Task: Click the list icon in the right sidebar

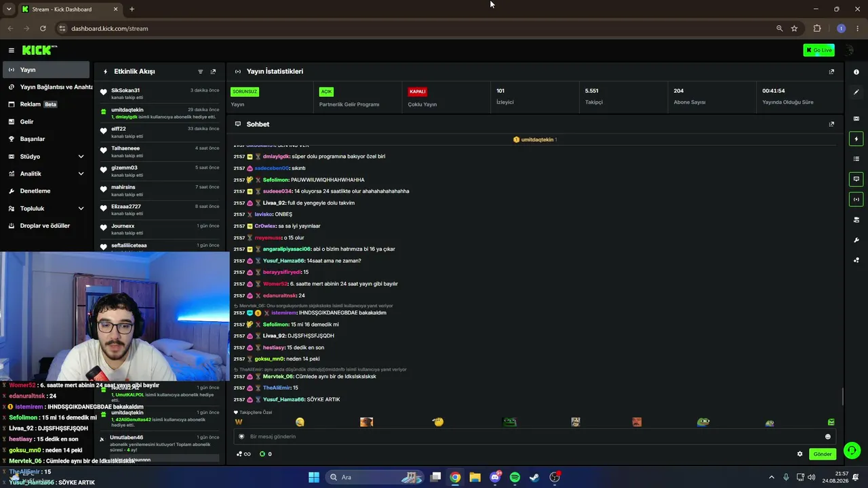Action: coord(856,159)
